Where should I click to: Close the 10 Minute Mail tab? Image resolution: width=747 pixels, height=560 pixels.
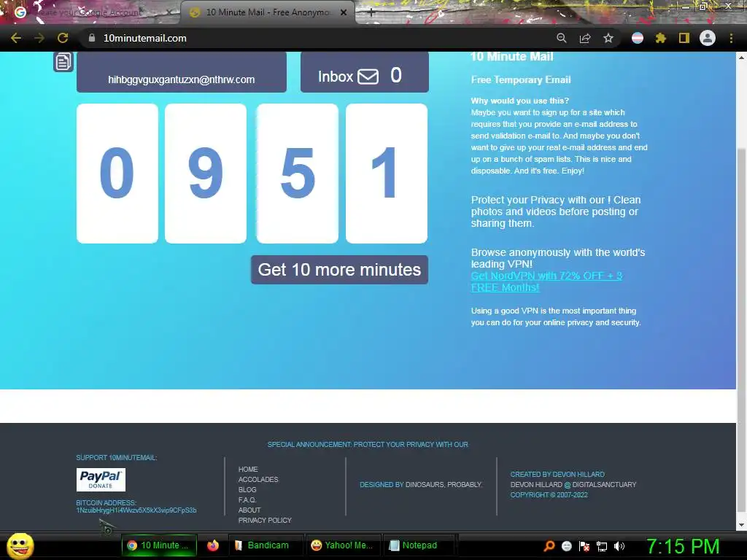344,12
